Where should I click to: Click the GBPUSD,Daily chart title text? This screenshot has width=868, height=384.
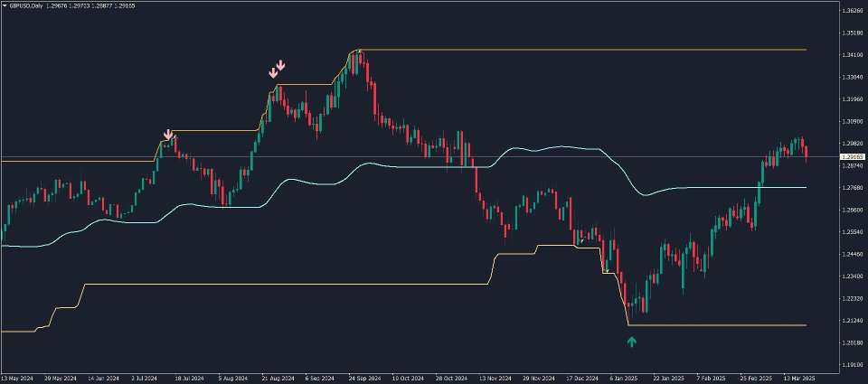coord(26,5)
